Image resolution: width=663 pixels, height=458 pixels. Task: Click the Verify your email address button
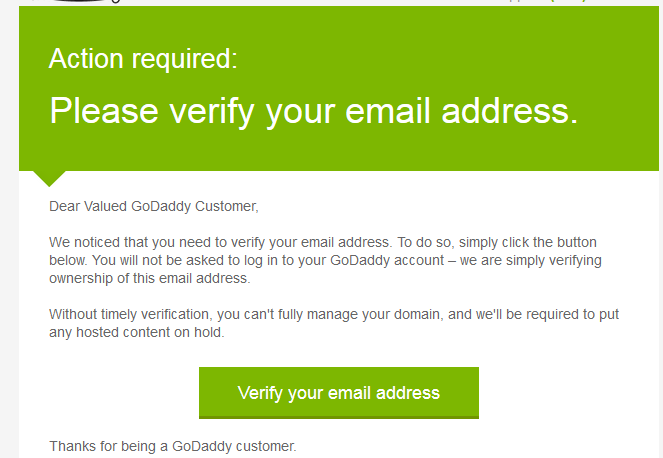[x=338, y=392]
